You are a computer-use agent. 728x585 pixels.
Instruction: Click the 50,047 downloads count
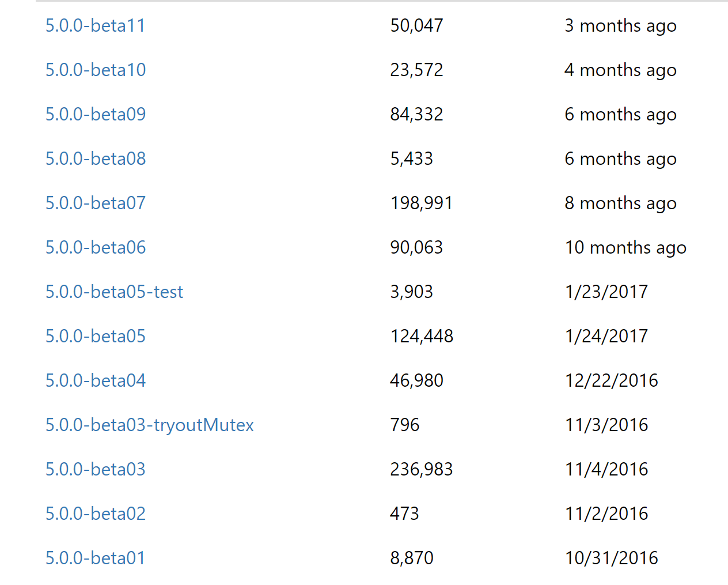pyautogui.click(x=416, y=25)
